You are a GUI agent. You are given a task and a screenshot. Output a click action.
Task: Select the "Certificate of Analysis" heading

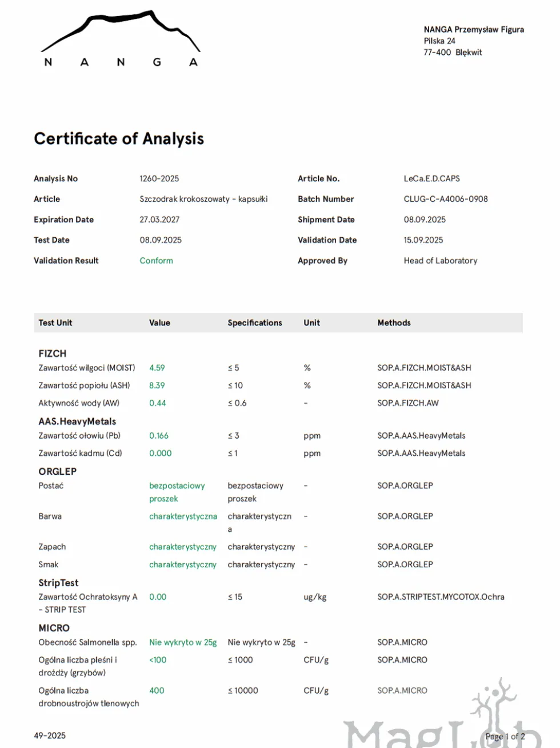[x=119, y=139]
